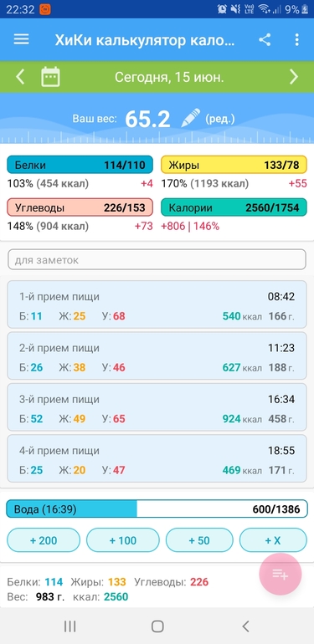Tap the share icon in header
The width and height of the screenshot is (314, 644).
[x=265, y=39]
